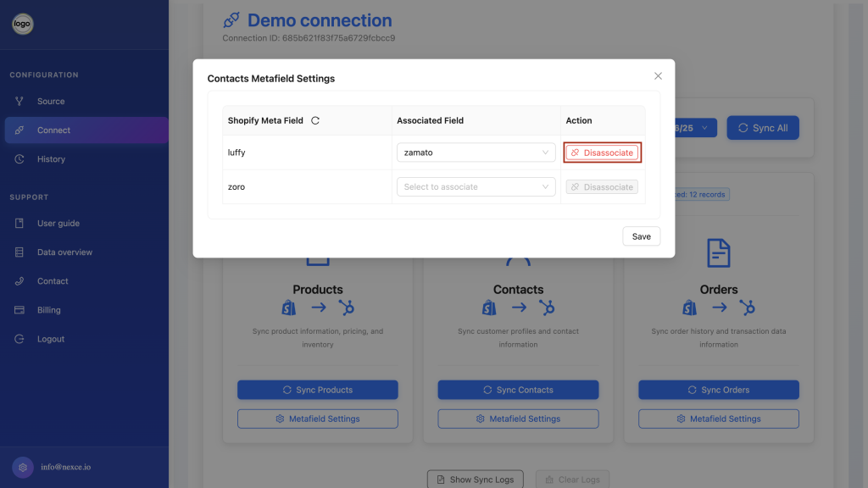This screenshot has height=488, width=868.
Task: Click the refresh icon beside Shopify Meta Field
Action: [x=315, y=120]
